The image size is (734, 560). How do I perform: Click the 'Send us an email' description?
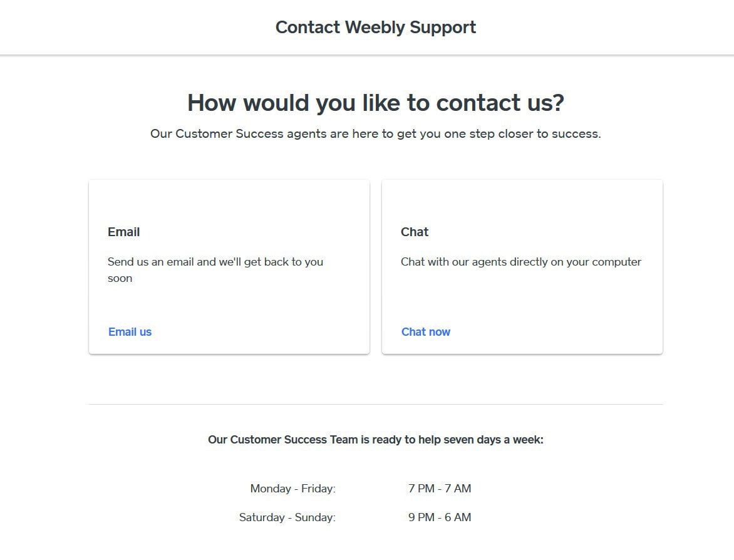(215, 262)
